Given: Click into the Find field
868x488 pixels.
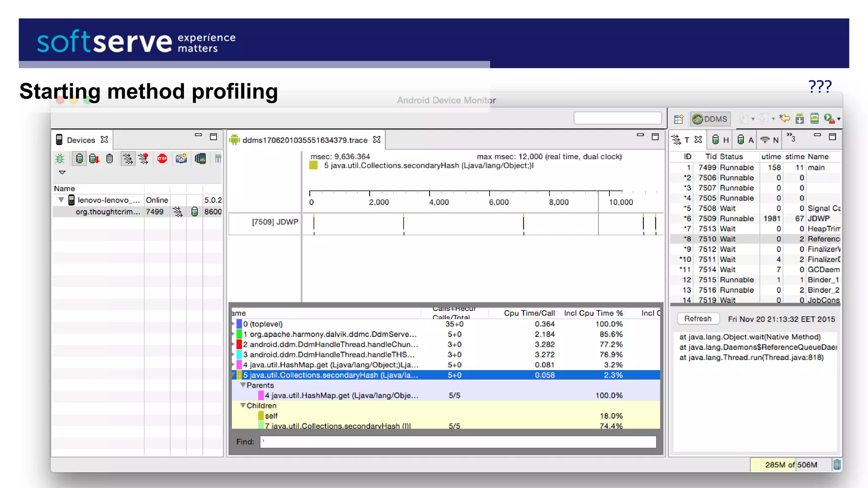Looking at the screenshot, I should point(458,442).
